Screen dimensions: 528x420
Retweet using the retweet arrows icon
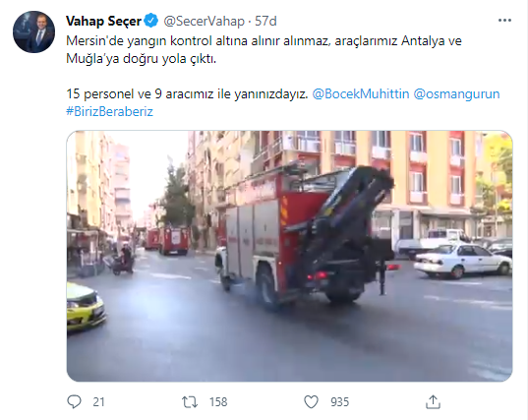pos(190,402)
